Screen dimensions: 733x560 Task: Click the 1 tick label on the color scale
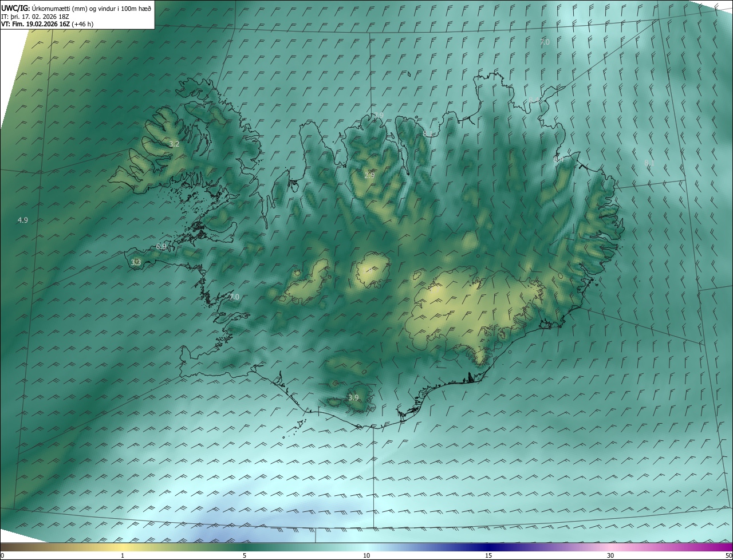coord(123,556)
